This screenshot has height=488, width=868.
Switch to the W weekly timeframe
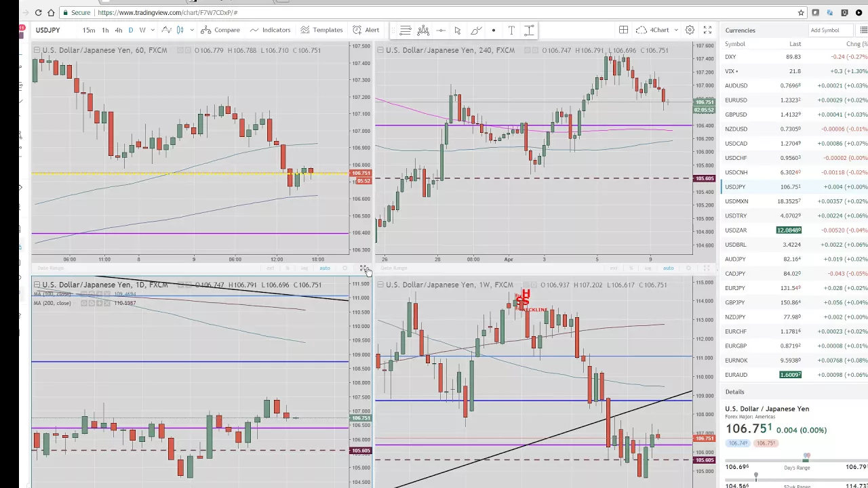[x=142, y=30]
